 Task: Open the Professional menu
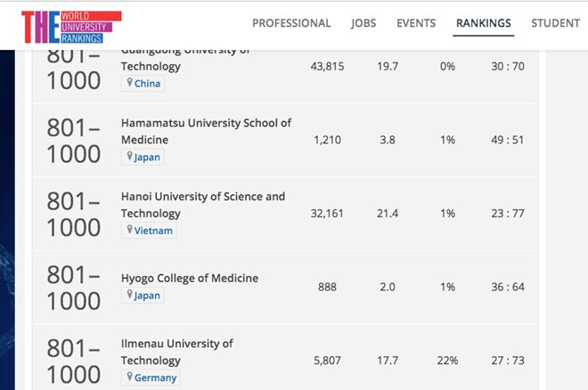(x=291, y=23)
